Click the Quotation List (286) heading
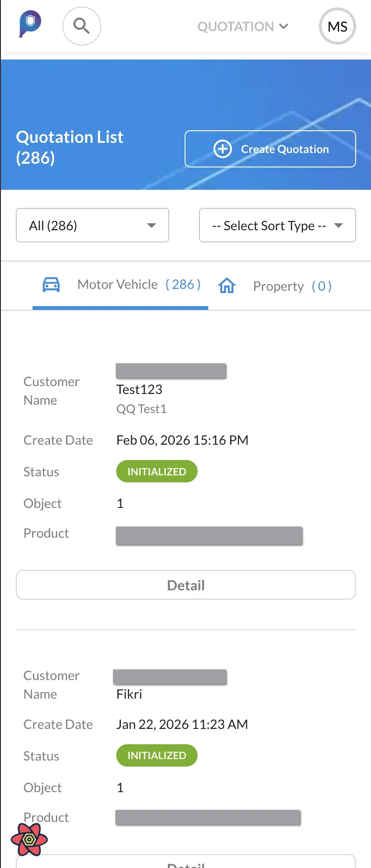Image resolution: width=371 pixels, height=868 pixels. coord(70,147)
